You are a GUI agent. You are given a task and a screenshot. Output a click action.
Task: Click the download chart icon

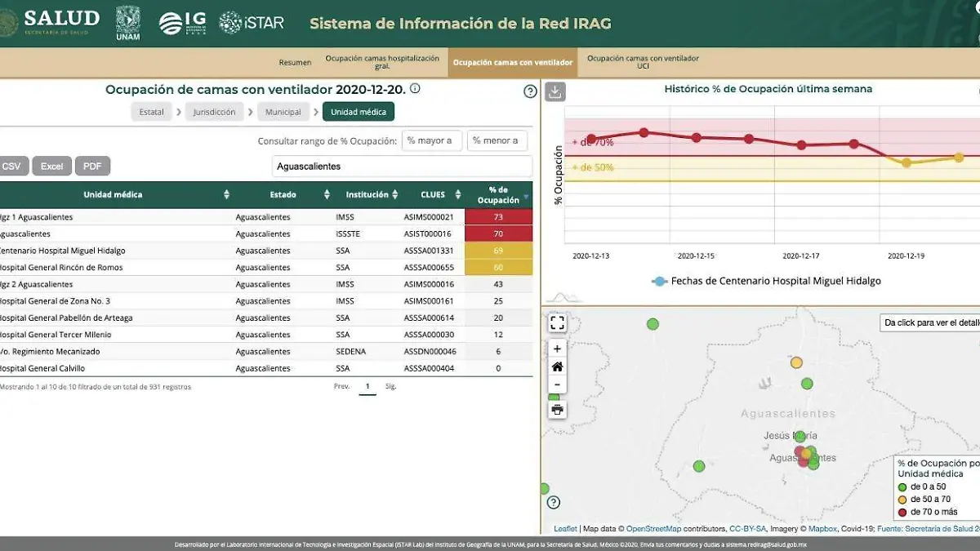tap(555, 91)
